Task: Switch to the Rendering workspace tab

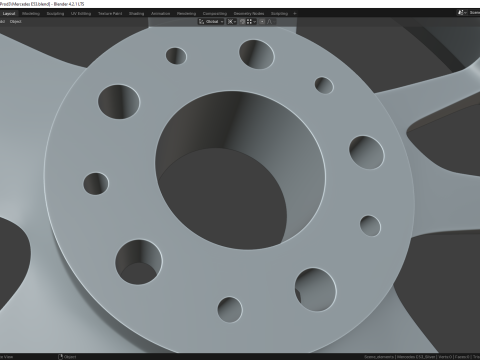Action: pyautogui.click(x=186, y=14)
